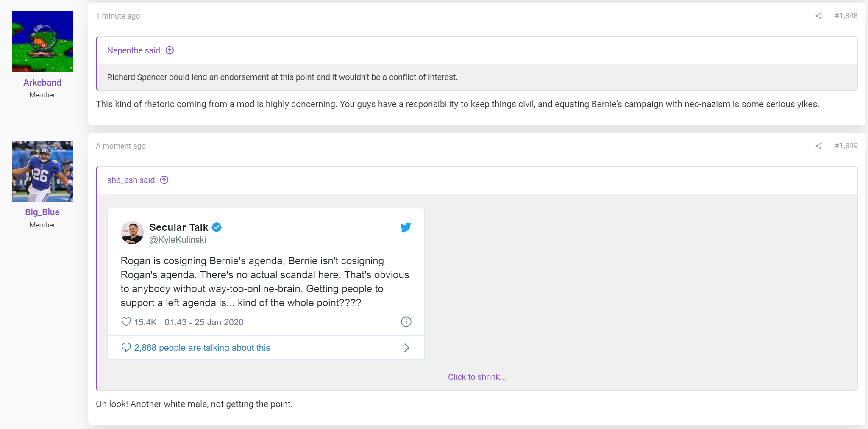Click verified badge next to Secular Talk
Image resolution: width=868 pixels, height=429 pixels.
[x=217, y=227]
